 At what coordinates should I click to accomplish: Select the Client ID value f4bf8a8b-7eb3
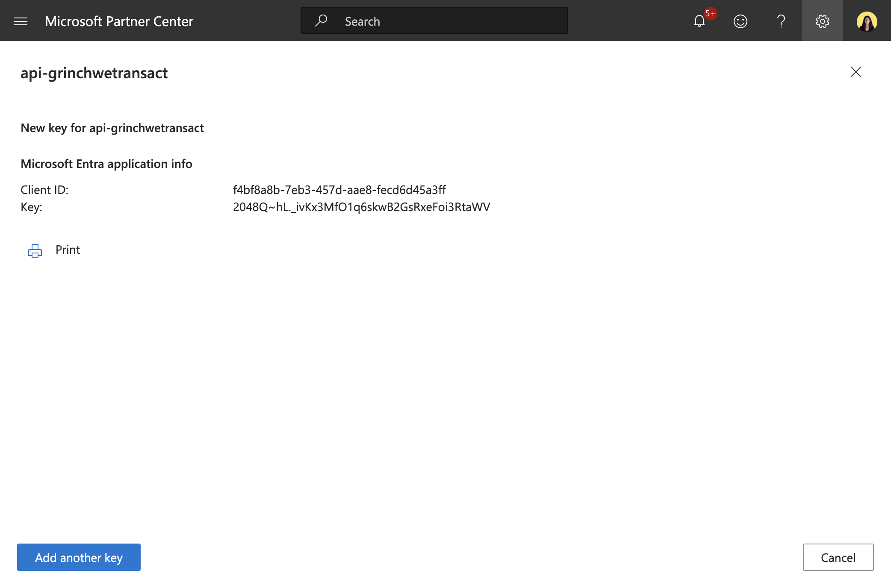click(x=339, y=189)
